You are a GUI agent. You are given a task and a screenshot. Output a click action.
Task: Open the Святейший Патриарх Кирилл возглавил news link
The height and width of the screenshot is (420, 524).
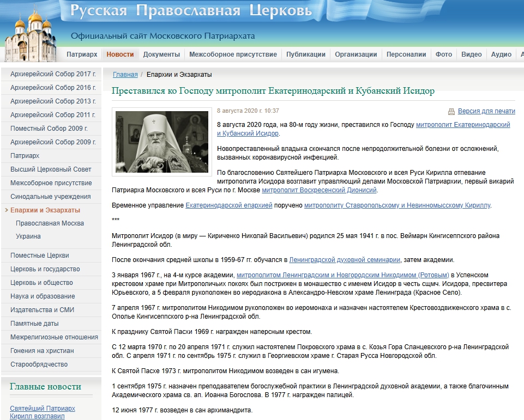tap(43, 412)
